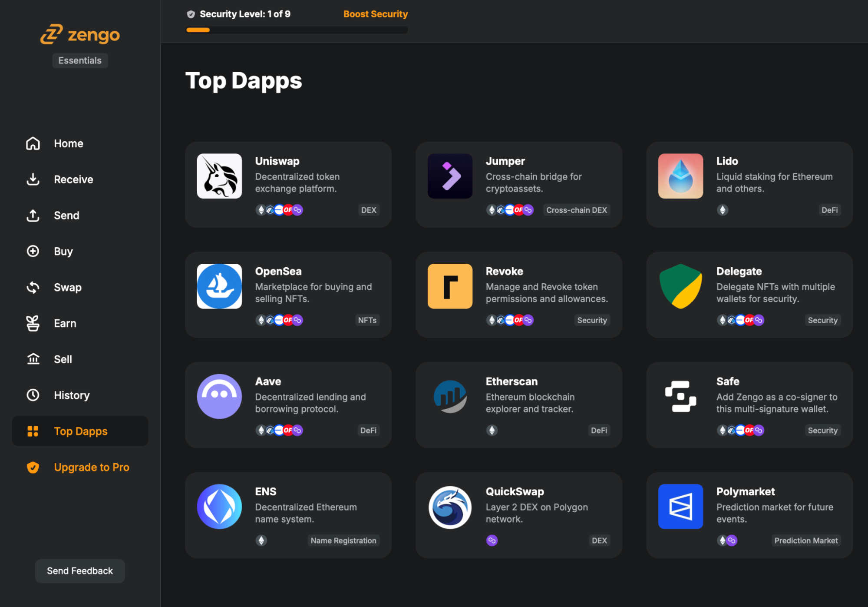Click the security level progress bar
This screenshot has width=868, height=607.
tap(297, 30)
